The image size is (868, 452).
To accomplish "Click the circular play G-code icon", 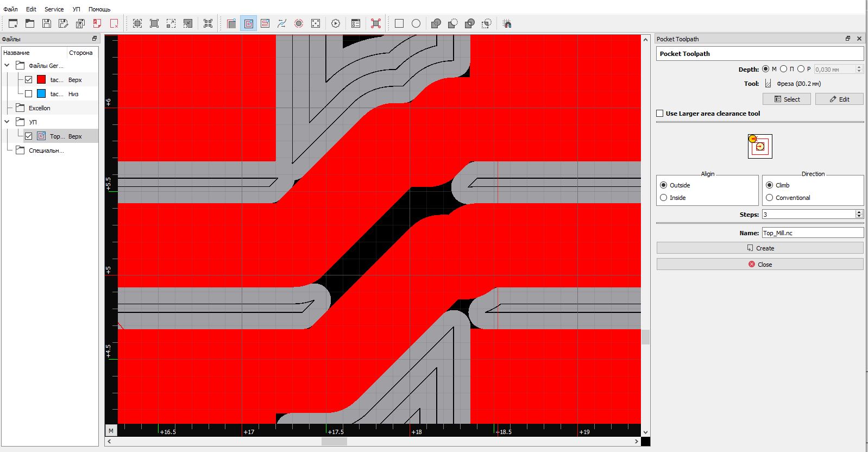I will tap(336, 23).
